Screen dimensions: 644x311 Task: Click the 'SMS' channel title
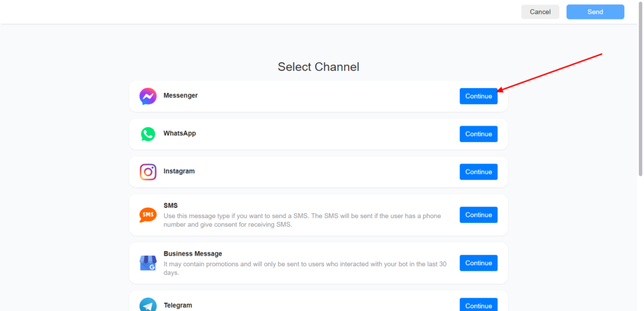click(x=170, y=205)
